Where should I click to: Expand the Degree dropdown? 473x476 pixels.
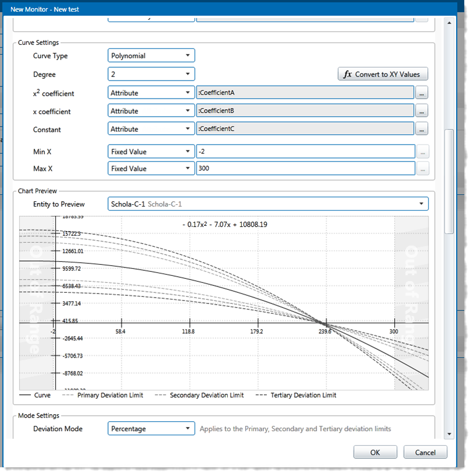tap(151, 74)
